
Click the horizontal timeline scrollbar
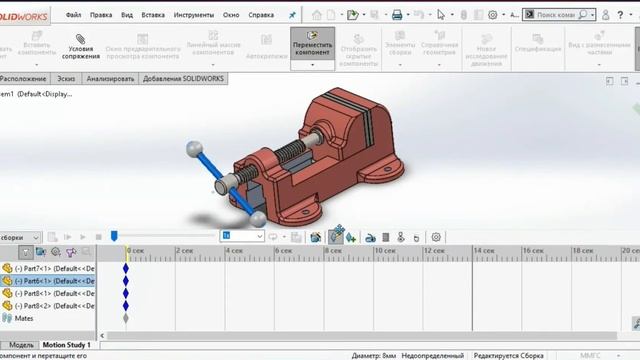click(362, 336)
